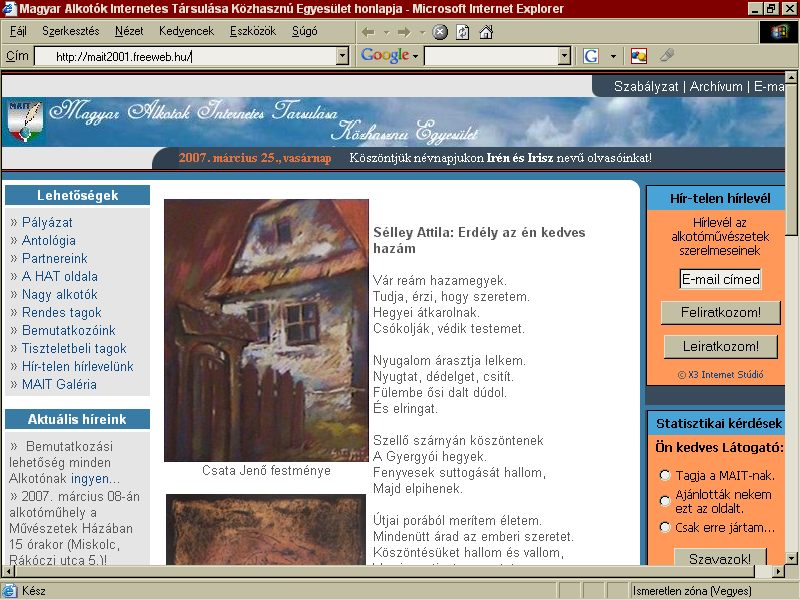The width and height of the screenshot is (800, 600).
Task: Select the 'Tagja a MAIT-nak' radio option
Action: pyautogui.click(x=664, y=476)
